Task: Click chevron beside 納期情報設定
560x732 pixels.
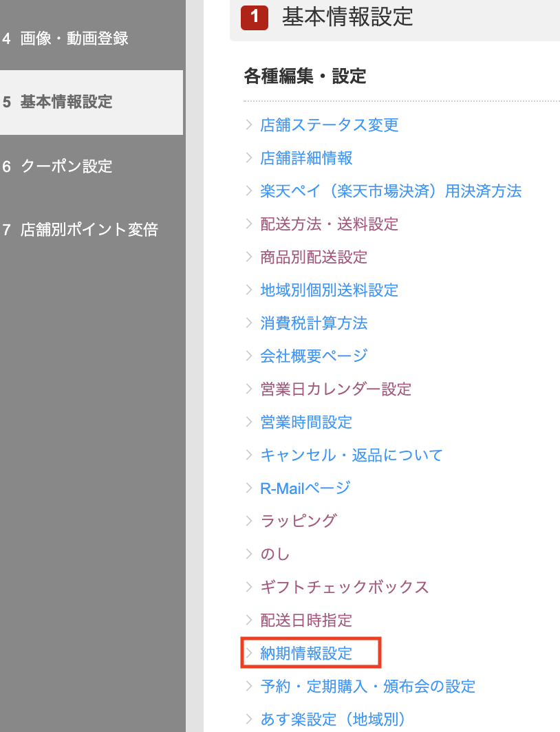Action: (249, 653)
